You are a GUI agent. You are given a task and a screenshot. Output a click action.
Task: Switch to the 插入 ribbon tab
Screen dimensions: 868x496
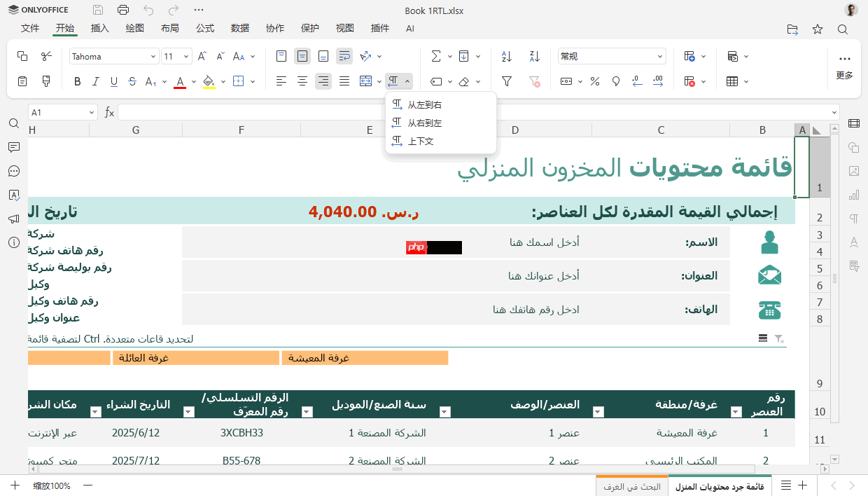(99, 29)
